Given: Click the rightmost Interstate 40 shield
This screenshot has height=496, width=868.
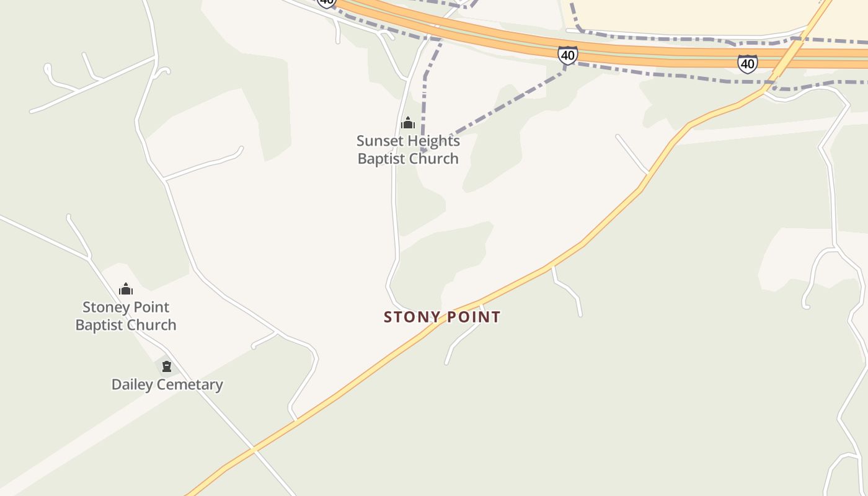Looking at the screenshot, I should click(747, 63).
